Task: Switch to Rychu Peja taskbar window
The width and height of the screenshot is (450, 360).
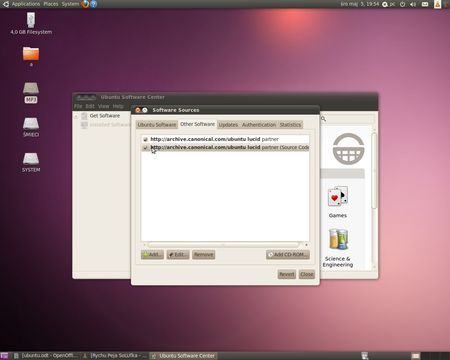Action: click(114, 356)
